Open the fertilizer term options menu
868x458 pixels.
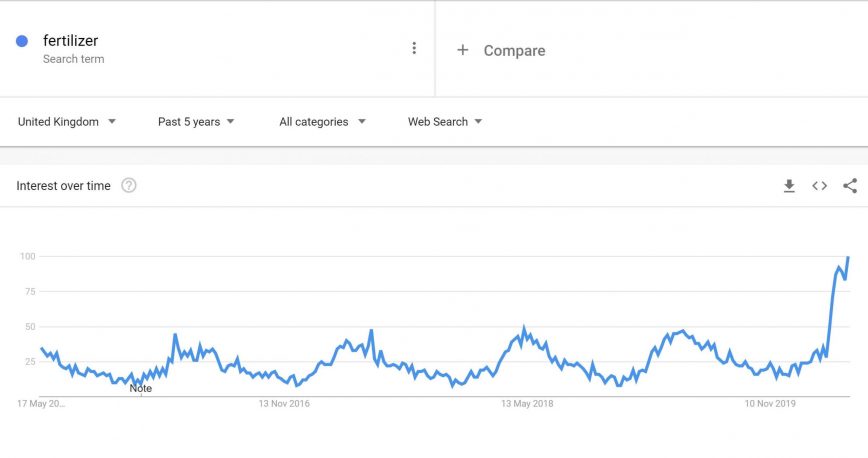(414, 48)
